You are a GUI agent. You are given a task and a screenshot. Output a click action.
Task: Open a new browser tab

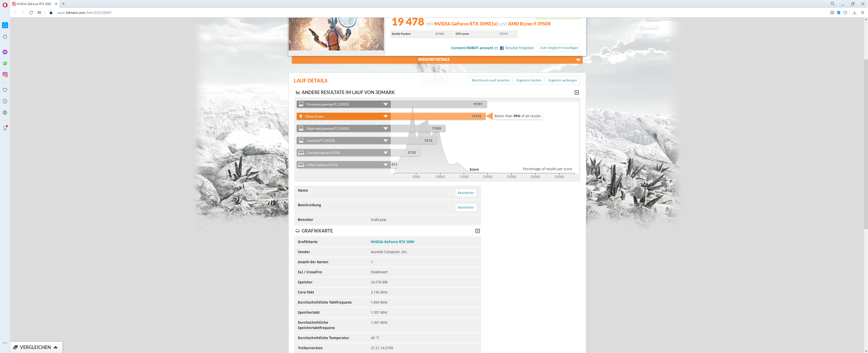coord(63,4)
